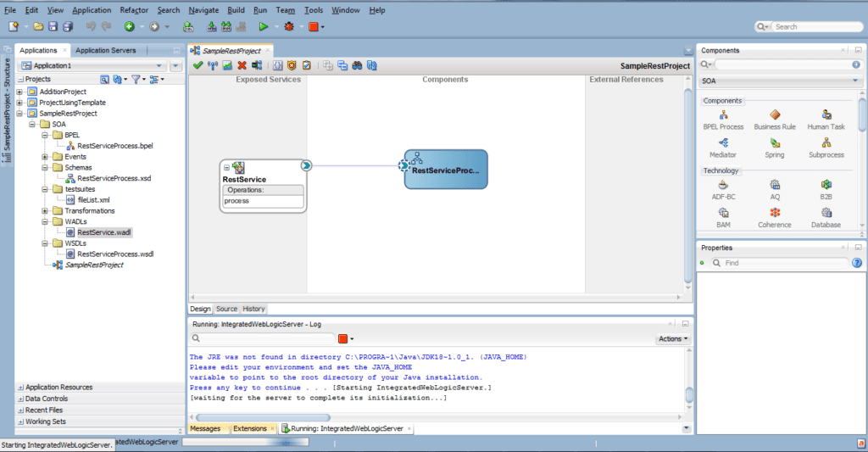Save the current file with the disk icon

tap(53, 26)
